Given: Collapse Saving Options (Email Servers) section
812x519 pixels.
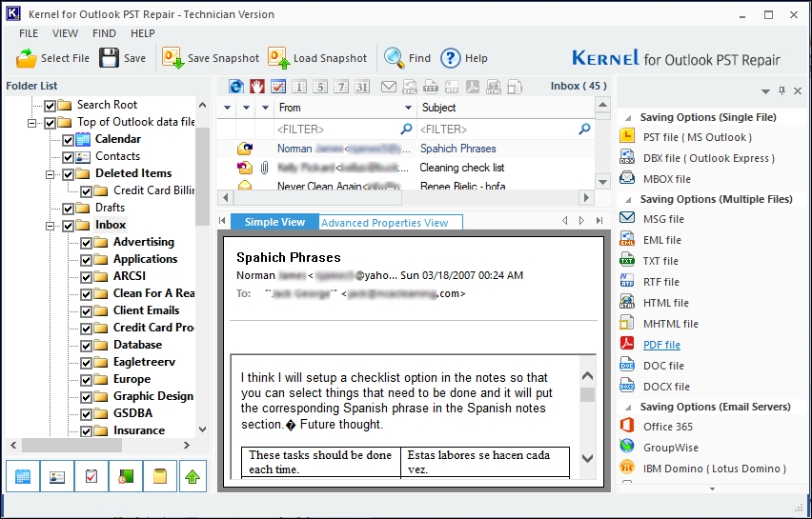Looking at the screenshot, I should click(x=628, y=408).
